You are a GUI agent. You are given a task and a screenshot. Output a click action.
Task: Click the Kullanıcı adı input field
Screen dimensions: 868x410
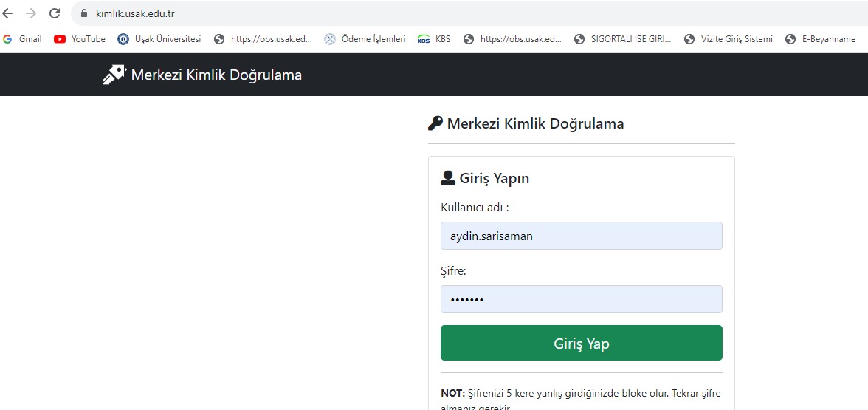(x=581, y=236)
